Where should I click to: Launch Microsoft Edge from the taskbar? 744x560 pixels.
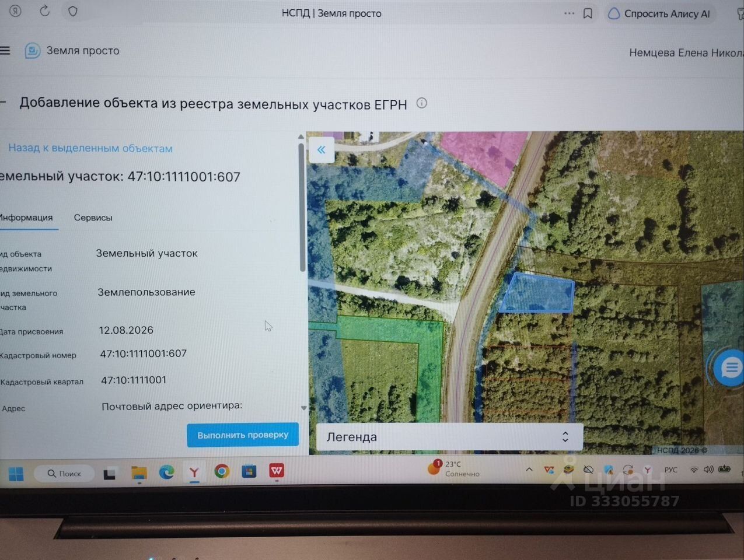[x=166, y=472]
